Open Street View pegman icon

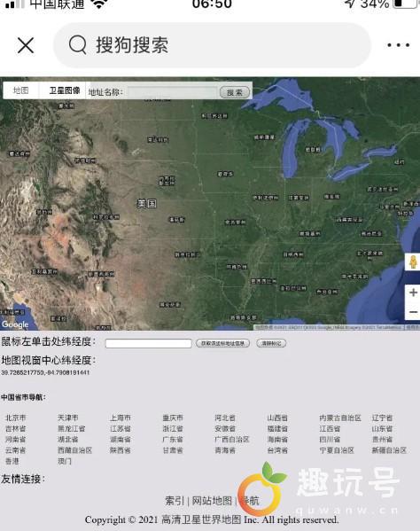[413, 262]
